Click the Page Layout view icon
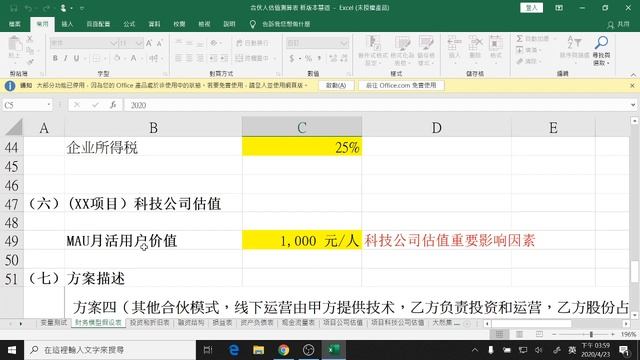 (519, 334)
